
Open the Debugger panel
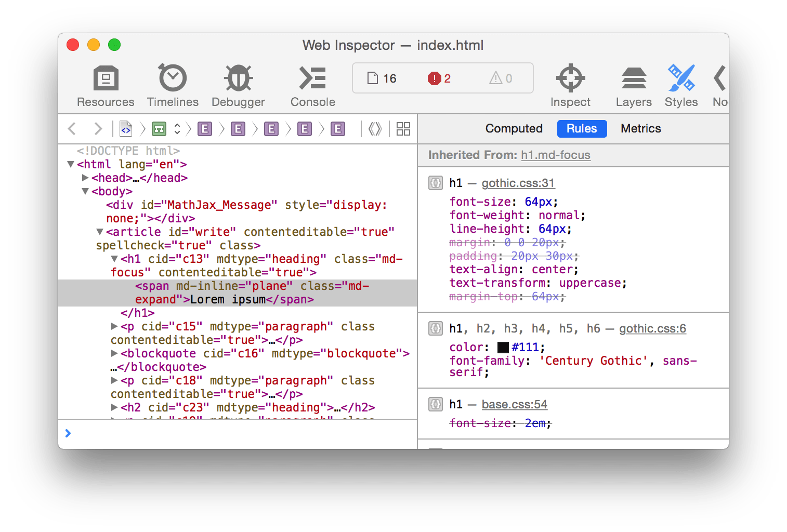tap(238, 79)
